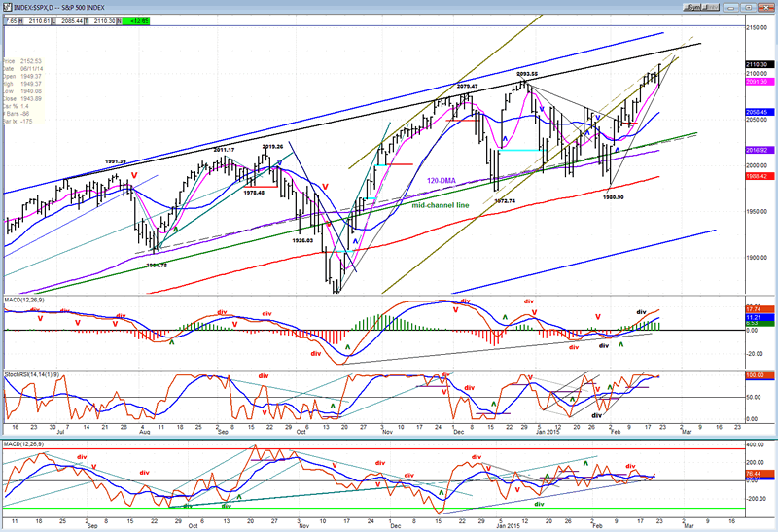Close the SPX chart window
The image size is (778, 532).
[766, 7]
